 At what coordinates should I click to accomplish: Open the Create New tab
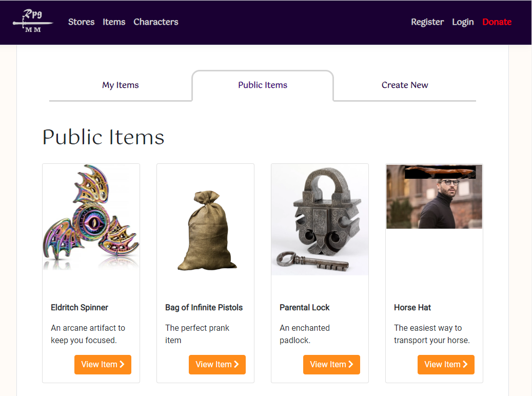[x=405, y=85]
